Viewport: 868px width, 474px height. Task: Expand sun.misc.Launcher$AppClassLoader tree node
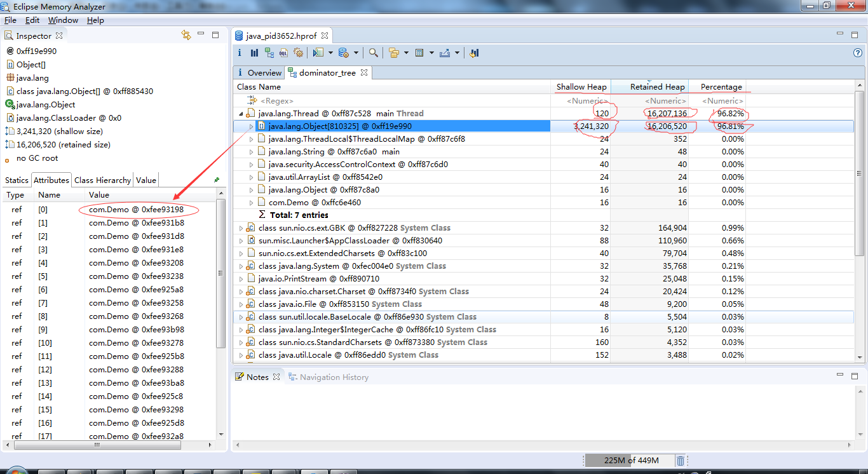click(241, 241)
